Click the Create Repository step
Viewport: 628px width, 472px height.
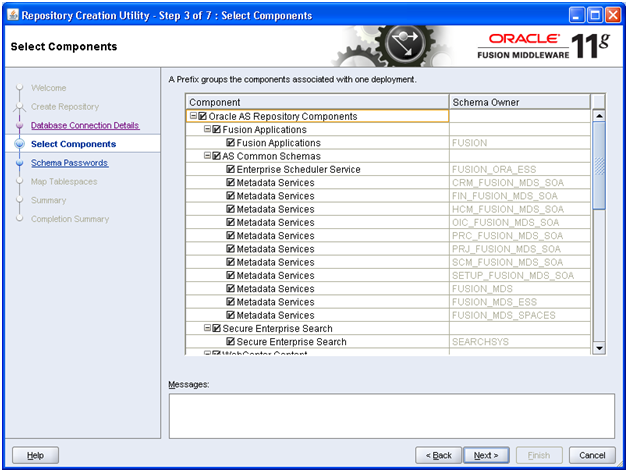(65, 107)
